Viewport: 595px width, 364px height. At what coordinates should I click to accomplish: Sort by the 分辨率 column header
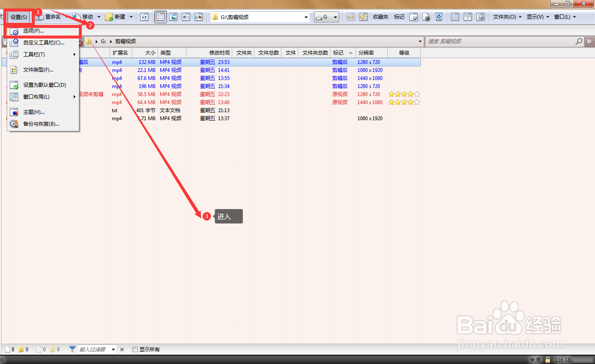372,53
